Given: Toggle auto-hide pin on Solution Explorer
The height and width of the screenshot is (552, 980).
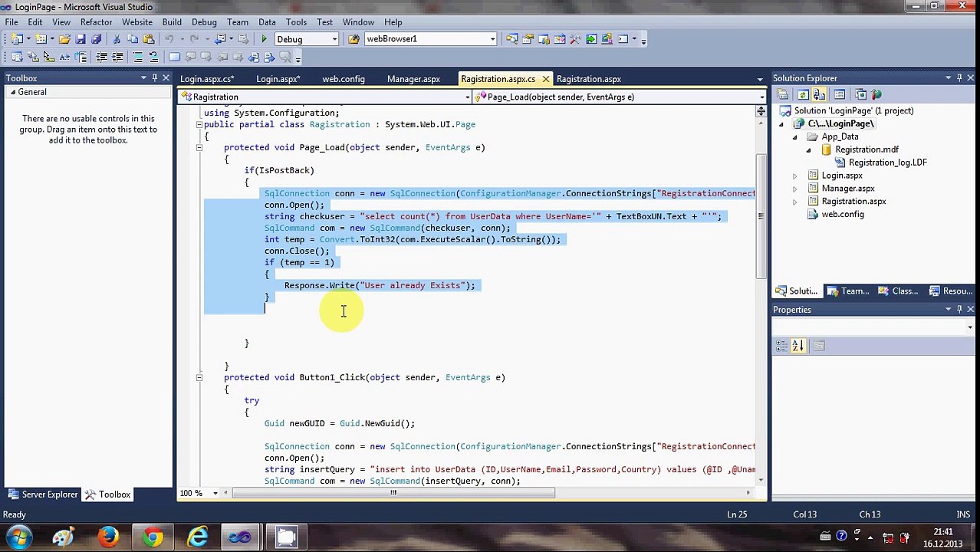Looking at the screenshot, I should [959, 77].
